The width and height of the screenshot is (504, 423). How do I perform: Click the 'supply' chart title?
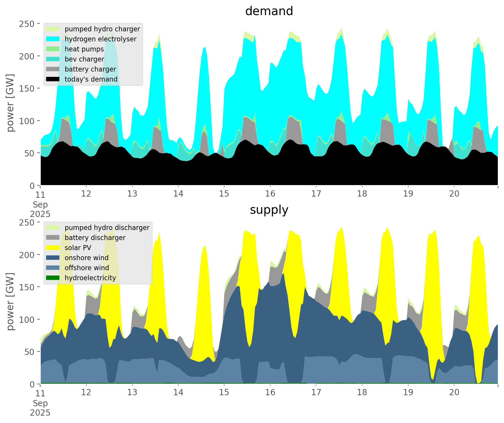[x=269, y=210]
